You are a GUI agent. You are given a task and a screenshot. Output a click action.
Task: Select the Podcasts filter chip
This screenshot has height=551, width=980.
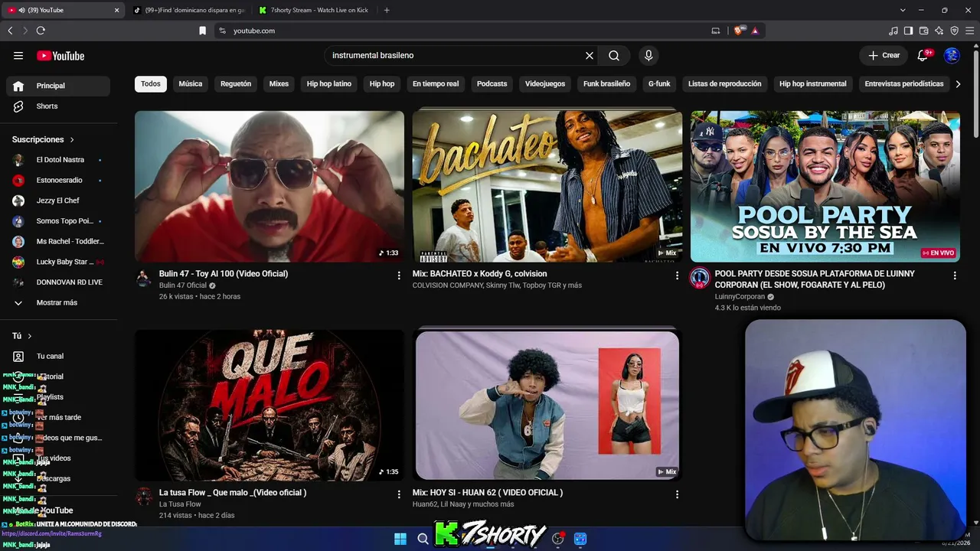[x=492, y=84]
